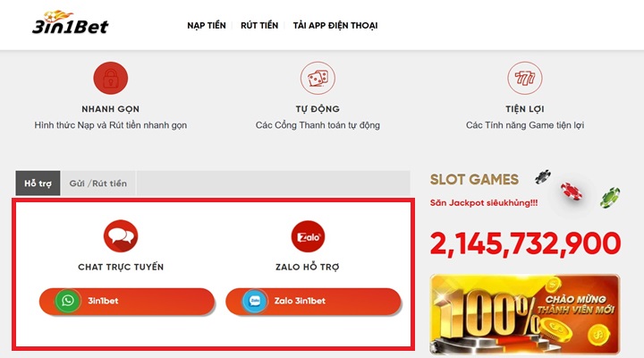Click the 3in1Bet logo

coord(69,24)
